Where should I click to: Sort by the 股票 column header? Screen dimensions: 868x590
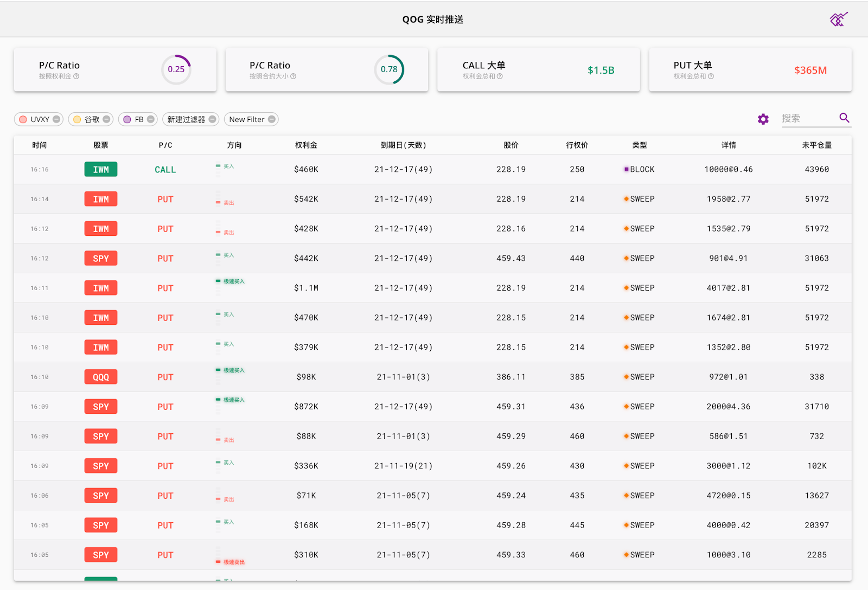pos(101,145)
